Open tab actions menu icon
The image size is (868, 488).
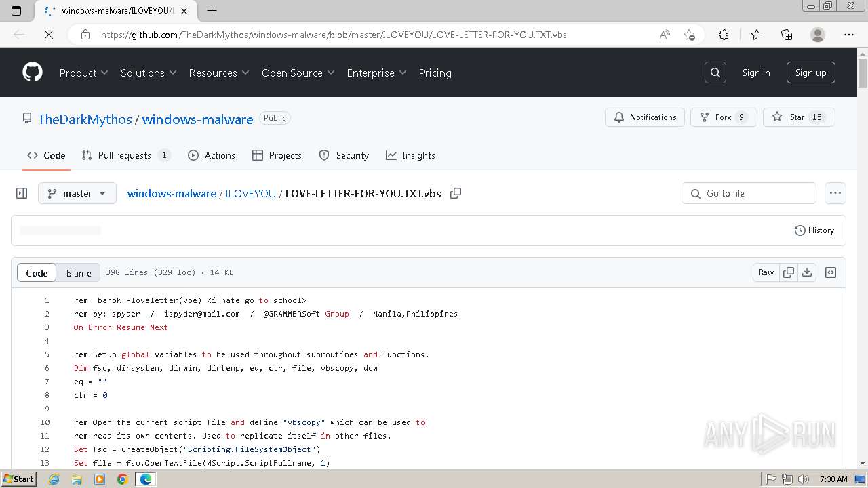(16, 10)
